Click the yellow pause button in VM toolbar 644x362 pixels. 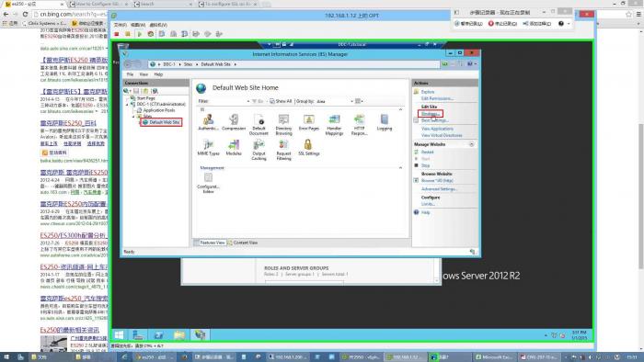coord(128,34)
